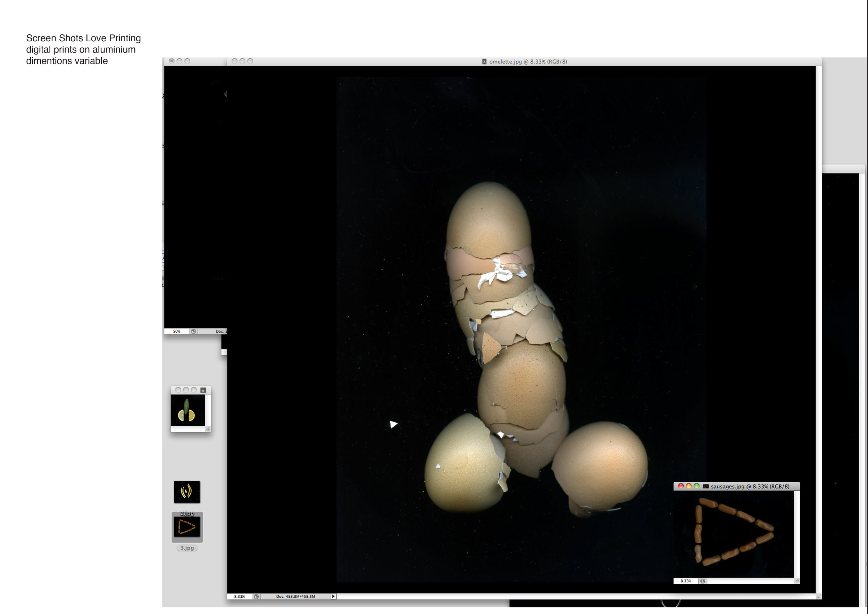Click the 8.33% zoom field of sausages.jpg

(686, 581)
